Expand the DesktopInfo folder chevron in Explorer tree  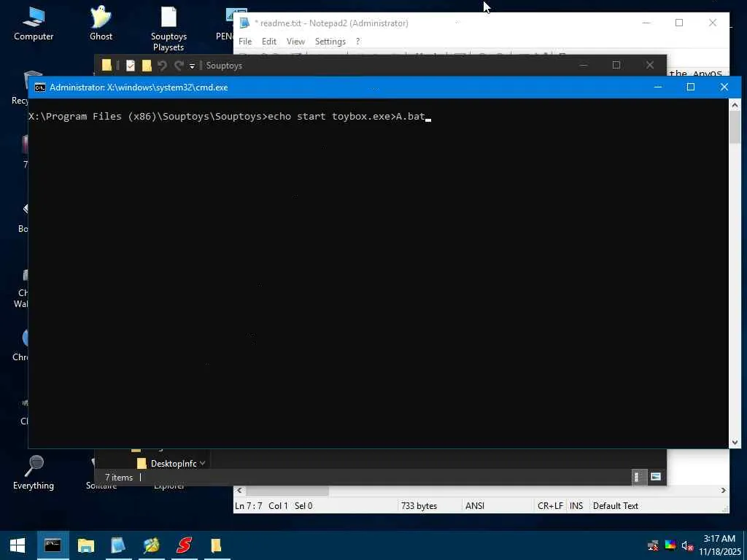pos(203,463)
